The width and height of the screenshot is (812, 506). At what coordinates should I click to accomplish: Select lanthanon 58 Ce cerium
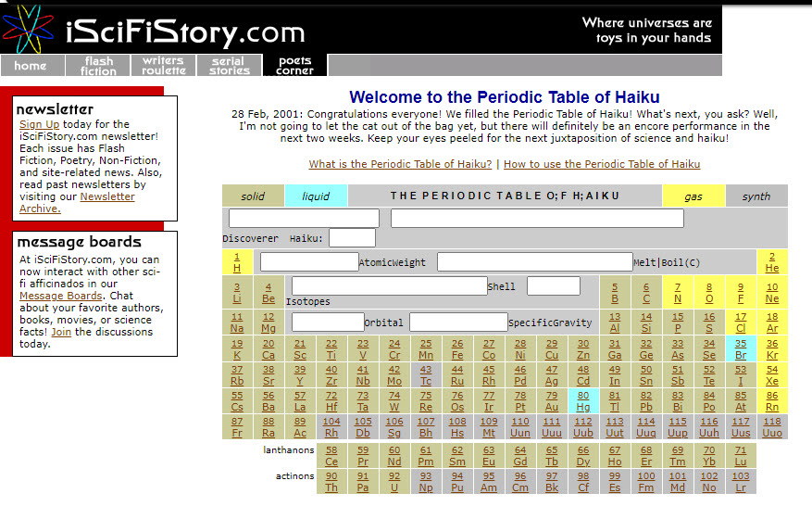coord(331,456)
